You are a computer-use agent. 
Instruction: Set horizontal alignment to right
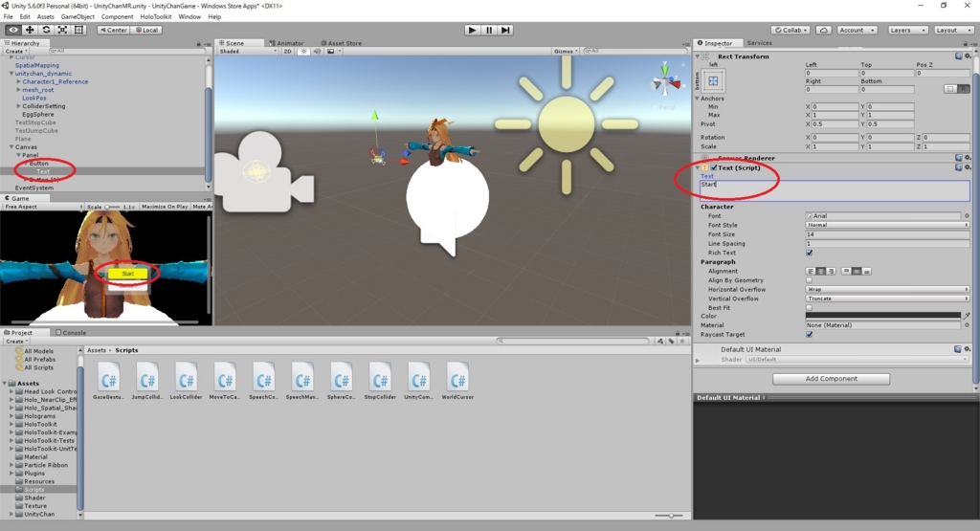(x=832, y=271)
